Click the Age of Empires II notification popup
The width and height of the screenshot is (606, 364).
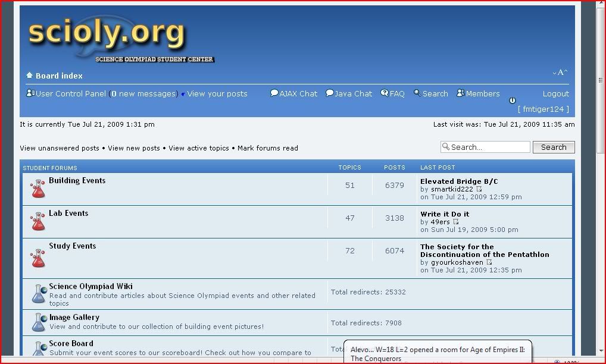tap(438, 352)
